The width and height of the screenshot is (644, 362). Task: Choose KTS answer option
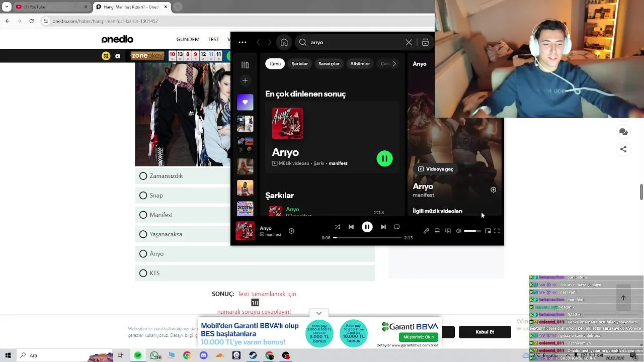pos(255,273)
